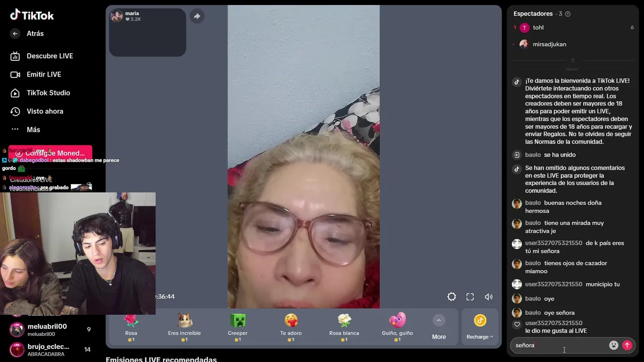Send the chat message with arrow button

[x=627, y=345]
